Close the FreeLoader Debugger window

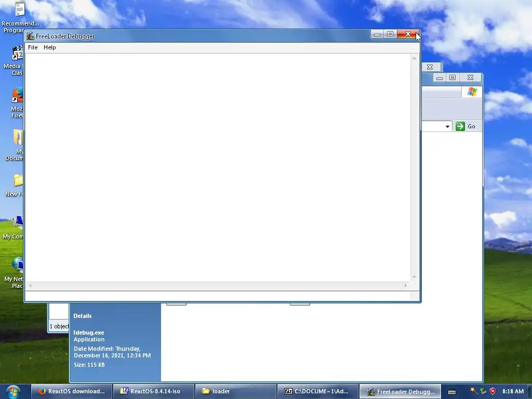[408, 34]
